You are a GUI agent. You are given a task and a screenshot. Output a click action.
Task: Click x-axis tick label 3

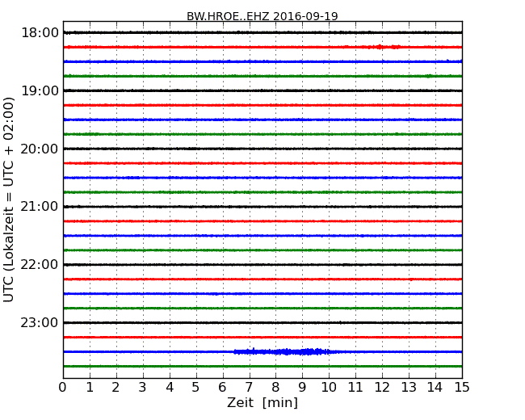pos(143,388)
